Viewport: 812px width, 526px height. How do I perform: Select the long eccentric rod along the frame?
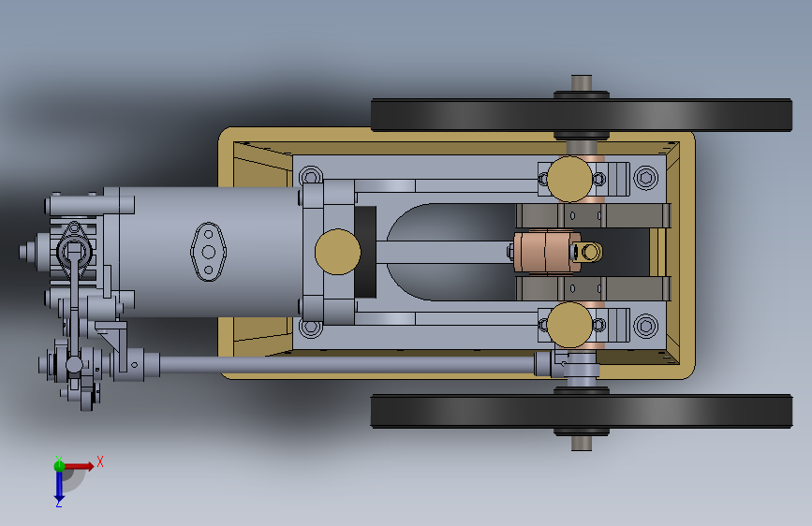(x=347, y=364)
